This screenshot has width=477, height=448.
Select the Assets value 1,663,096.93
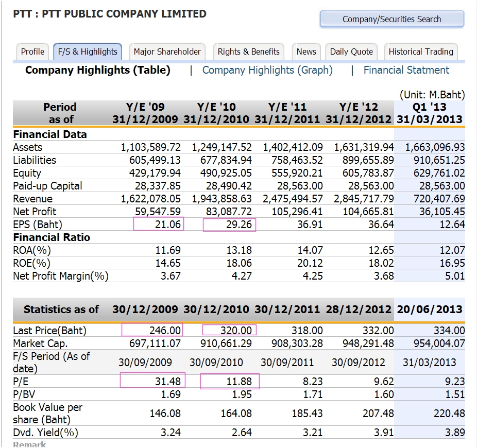(x=435, y=147)
